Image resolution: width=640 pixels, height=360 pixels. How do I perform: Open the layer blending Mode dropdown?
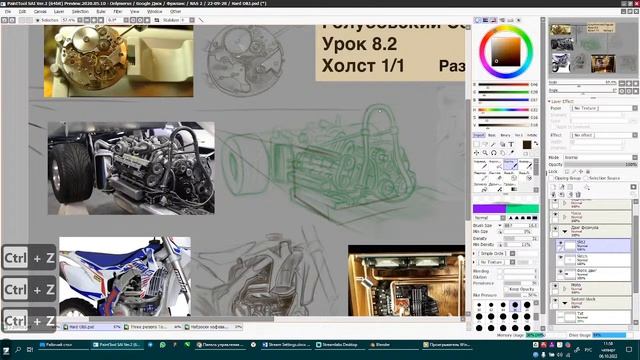point(600,158)
